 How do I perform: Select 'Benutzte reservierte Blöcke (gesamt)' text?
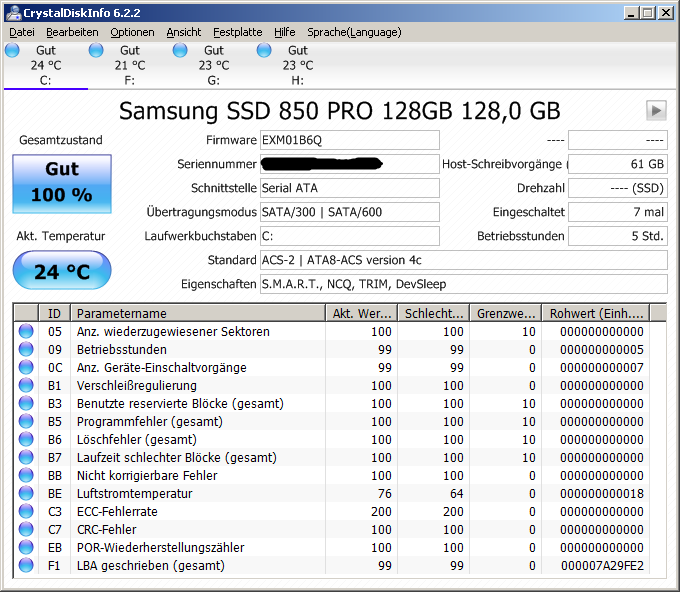click(x=180, y=403)
